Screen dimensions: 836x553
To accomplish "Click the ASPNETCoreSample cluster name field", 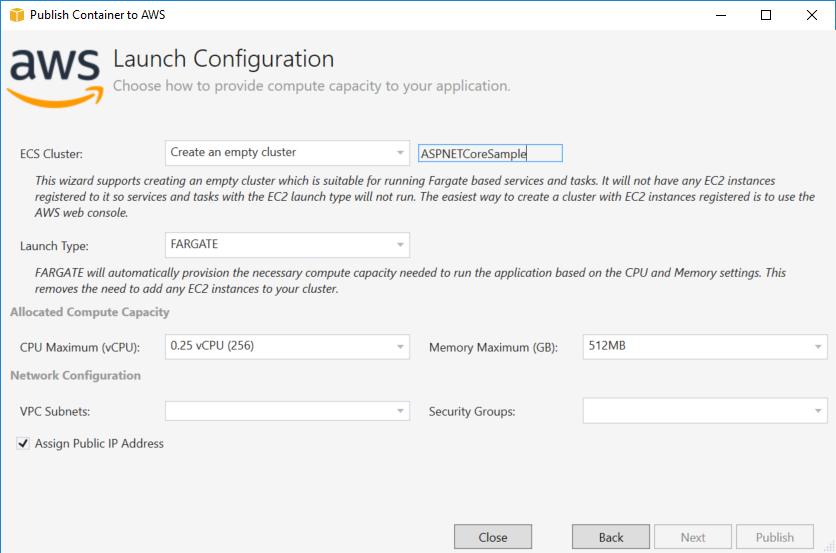I will pos(490,153).
